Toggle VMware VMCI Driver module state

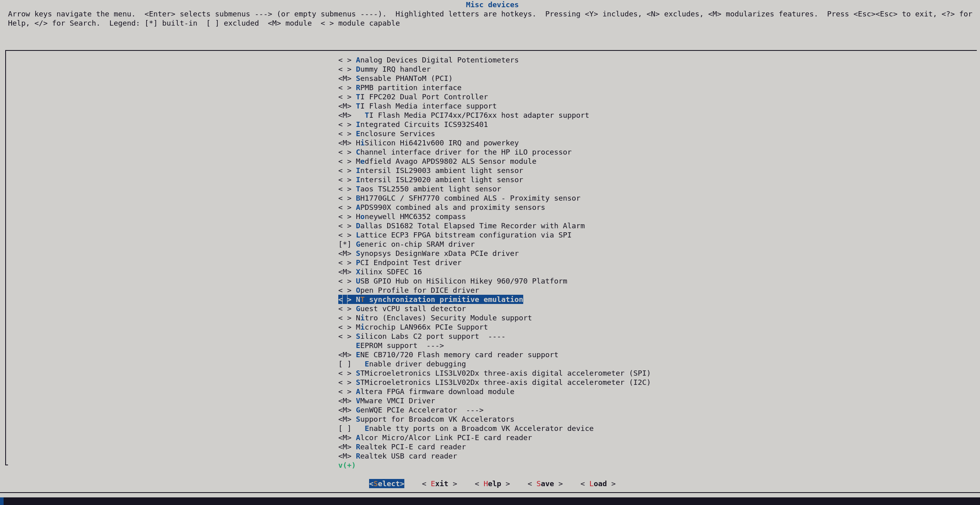pyautogui.click(x=345, y=401)
